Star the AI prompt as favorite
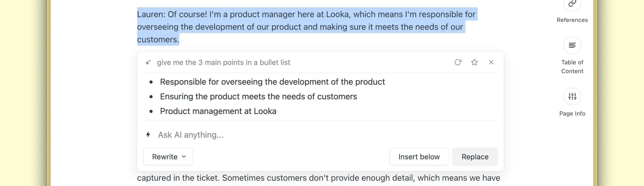The height and width of the screenshot is (186, 644). coord(474,62)
